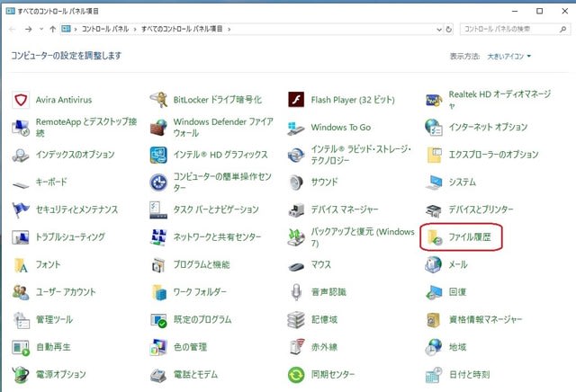Open 音声認識 microphone icon

[296, 292]
